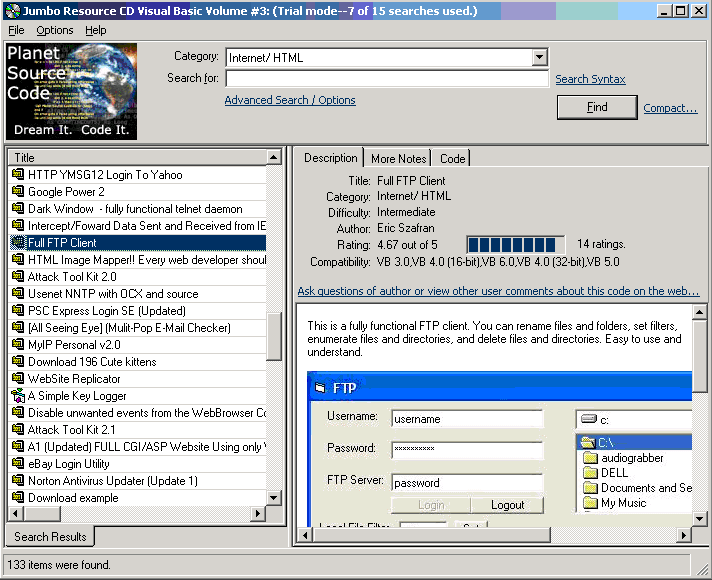
Task: Click the PSC Express Login SE icon
Action: pos(18,310)
